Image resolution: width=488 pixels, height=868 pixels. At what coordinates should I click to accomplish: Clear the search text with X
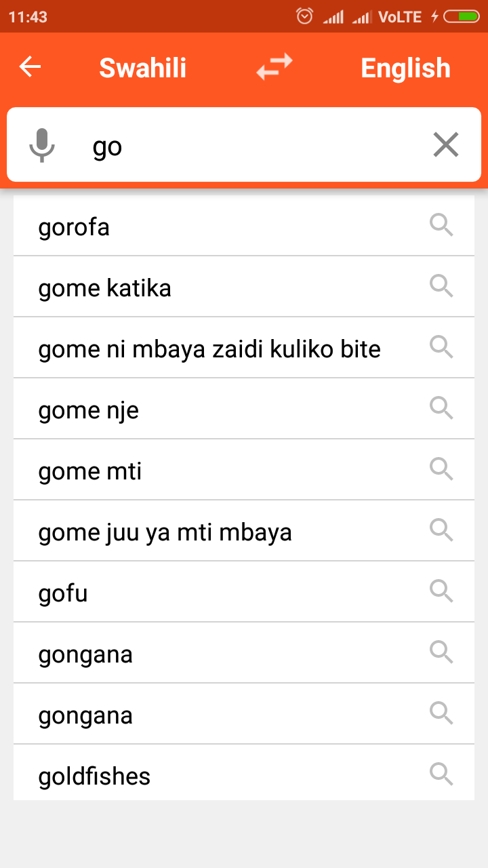pos(445,145)
